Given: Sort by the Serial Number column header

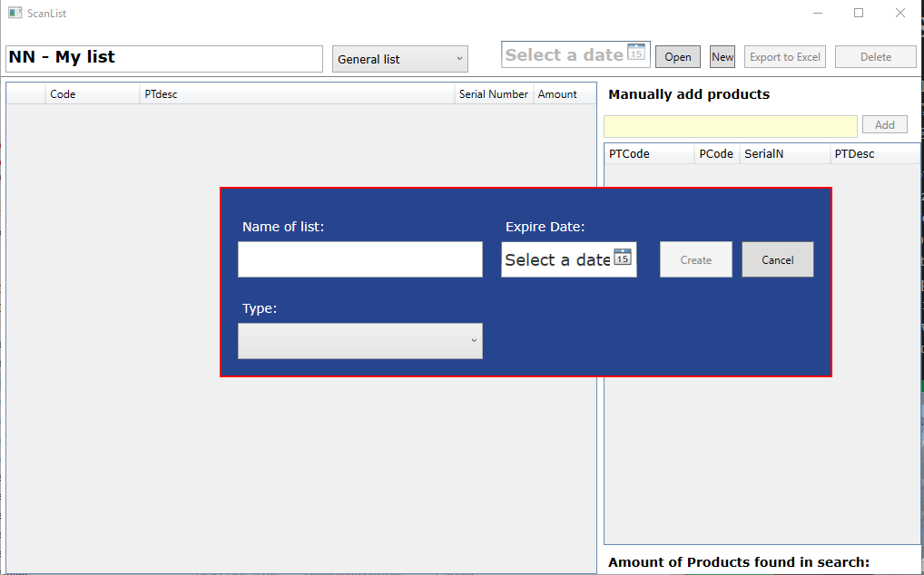Looking at the screenshot, I should 493,94.
